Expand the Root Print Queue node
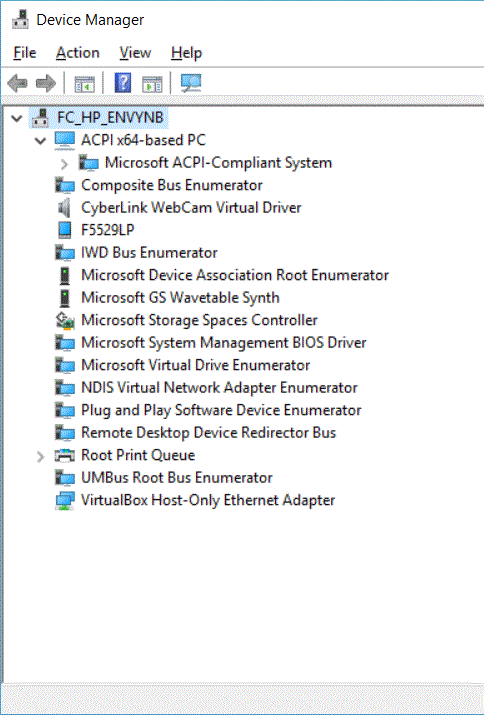Screen dimensions: 484x715 [x=41, y=456]
